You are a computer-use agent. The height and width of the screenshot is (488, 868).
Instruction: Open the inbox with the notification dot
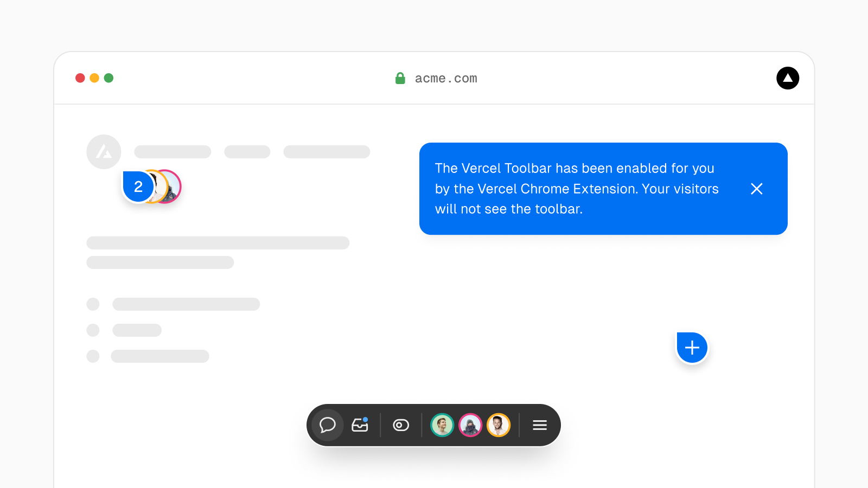click(360, 425)
